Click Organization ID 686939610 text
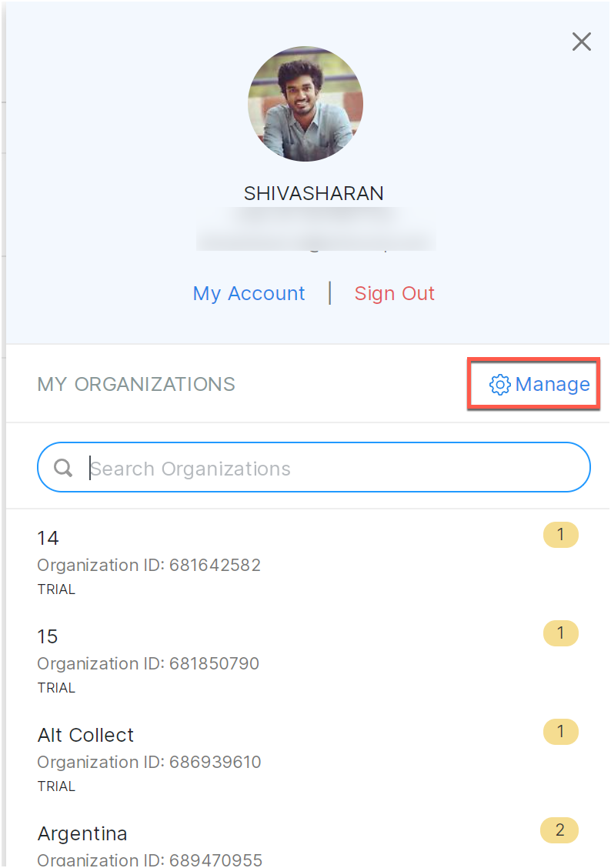Screen dimensions: 611x868 tap(149, 762)
